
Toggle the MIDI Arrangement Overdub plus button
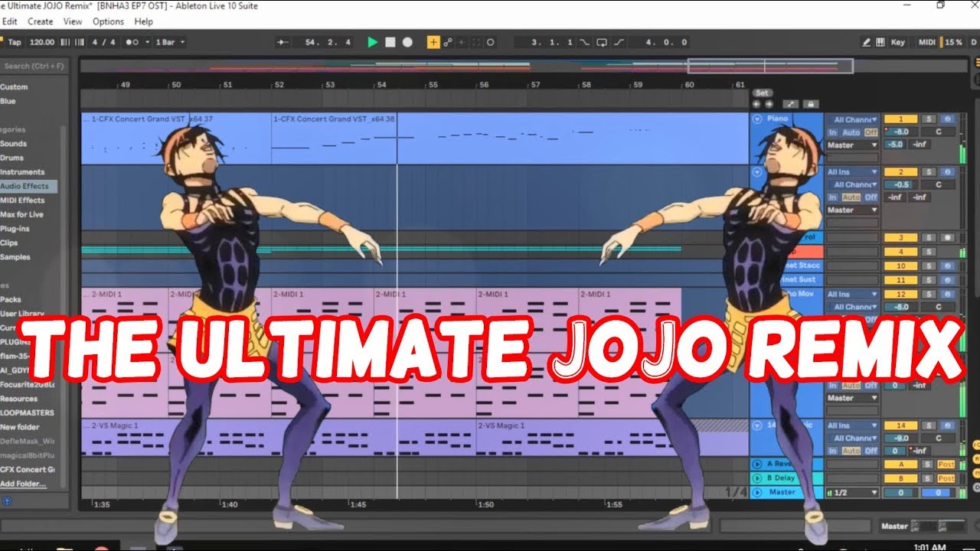pos(433,42)
